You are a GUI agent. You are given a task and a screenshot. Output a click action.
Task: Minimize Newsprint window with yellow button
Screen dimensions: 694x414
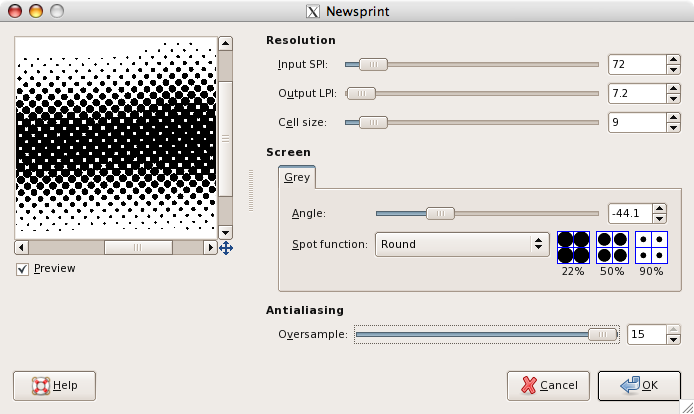point(36,11)
